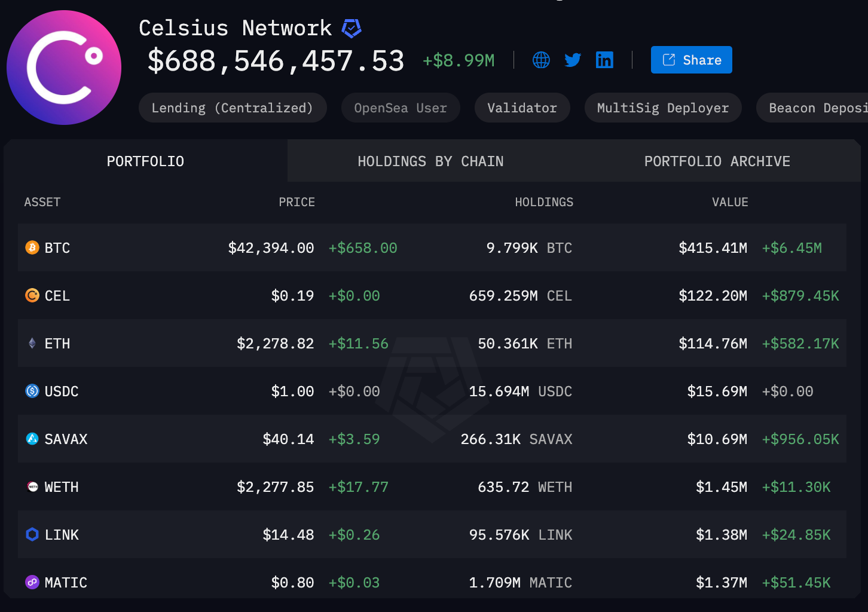Screen dimensions: 868x612
Task: Click LINK price $14.48
Action: click(x=288, y=534)
